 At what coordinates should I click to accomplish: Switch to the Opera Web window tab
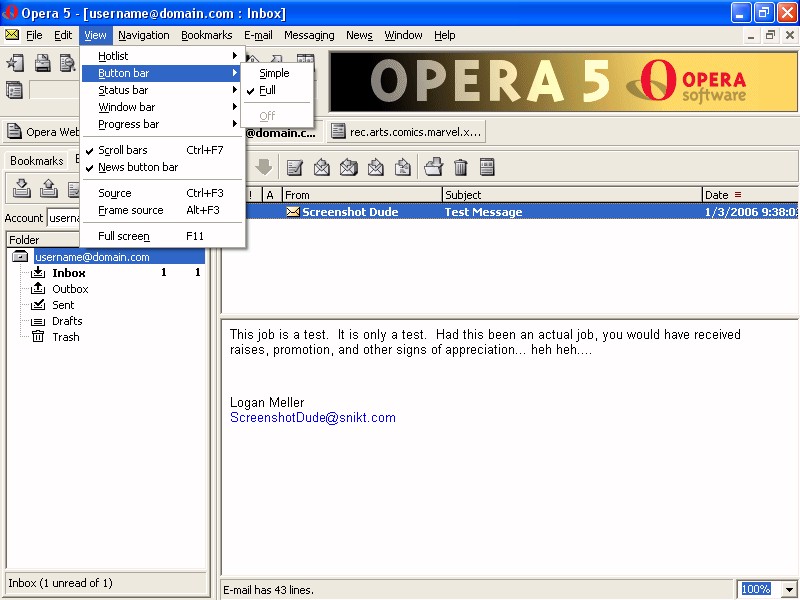pyautogui.click(x=42, y=132)
